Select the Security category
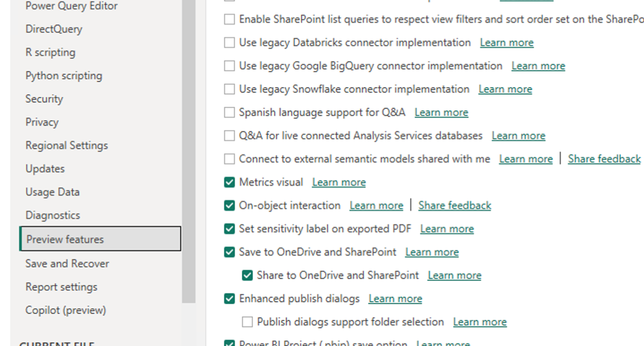This screenshot has width=644, height=346. coord(44,99)
